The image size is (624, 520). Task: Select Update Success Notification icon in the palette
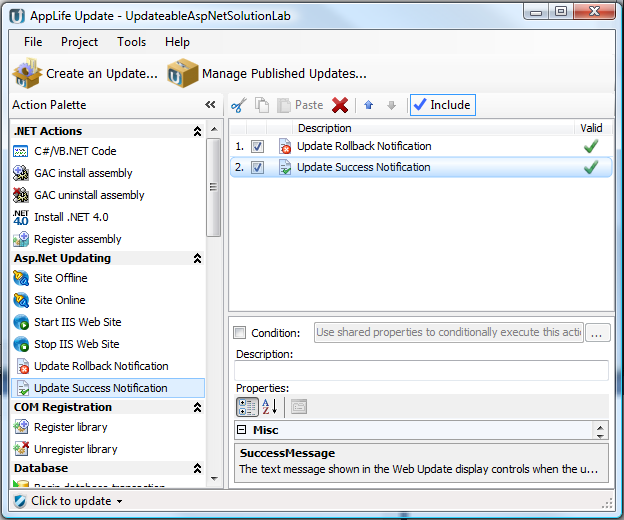coord(23,388)
